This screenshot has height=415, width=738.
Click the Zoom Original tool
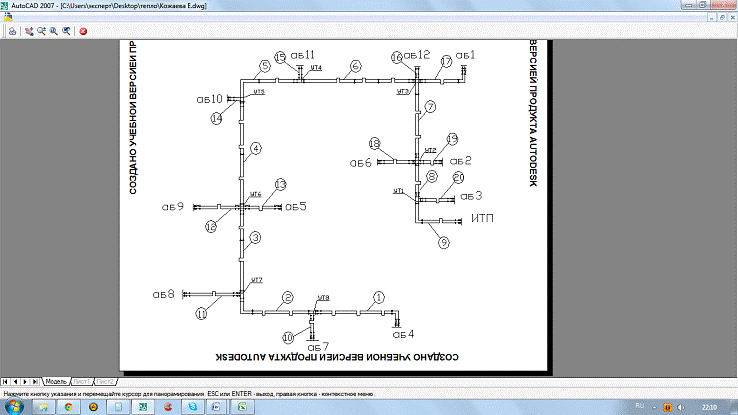[66, 32]
